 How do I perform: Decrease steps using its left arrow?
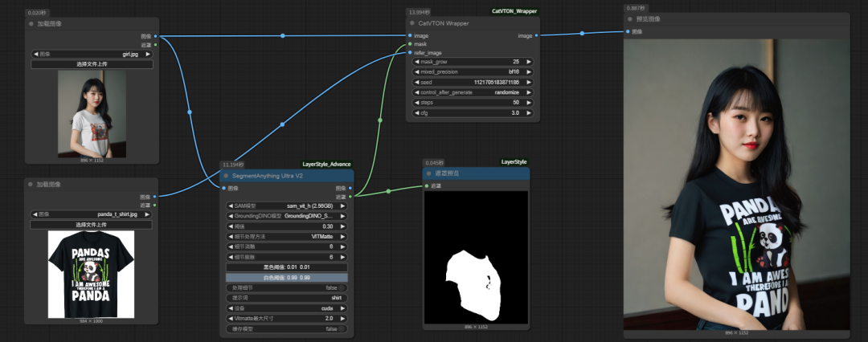[416, 103]
